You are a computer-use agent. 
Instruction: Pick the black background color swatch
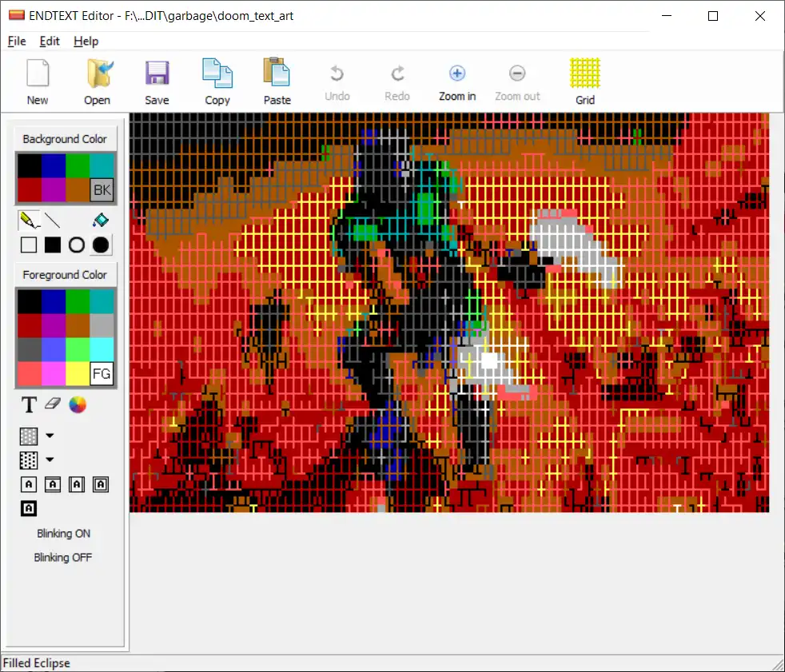[x=30, y=165]
